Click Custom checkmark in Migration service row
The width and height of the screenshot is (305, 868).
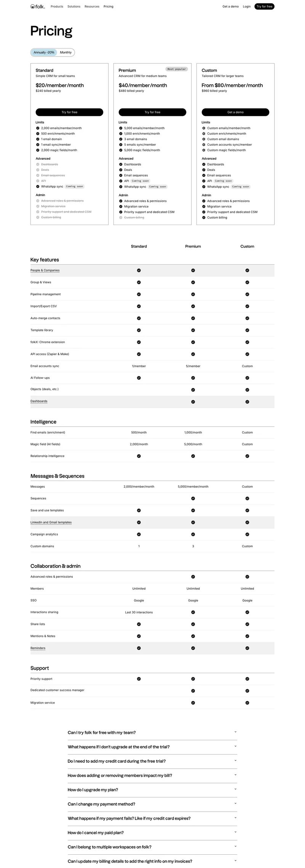(x=247, y=702)
